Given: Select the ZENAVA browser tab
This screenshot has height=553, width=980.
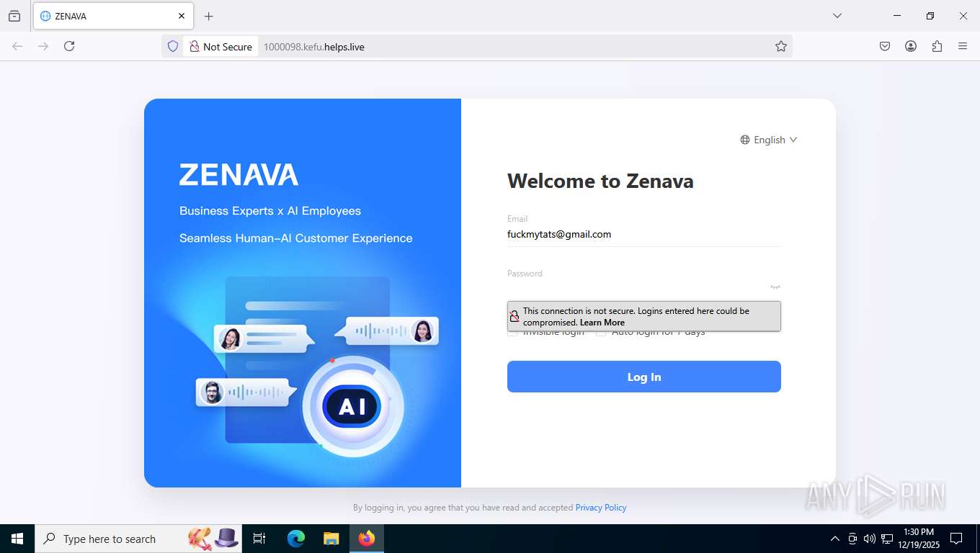Looking at the screenshot, I should 112,16.
